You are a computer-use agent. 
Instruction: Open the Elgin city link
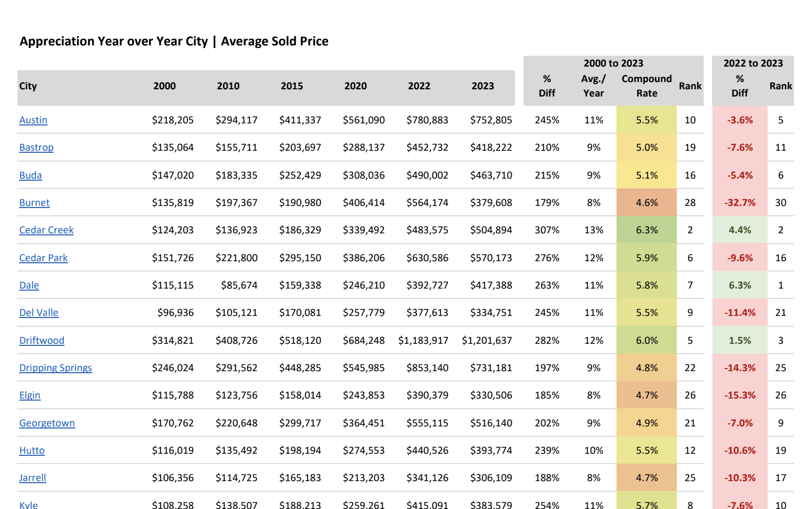(29, 395)
